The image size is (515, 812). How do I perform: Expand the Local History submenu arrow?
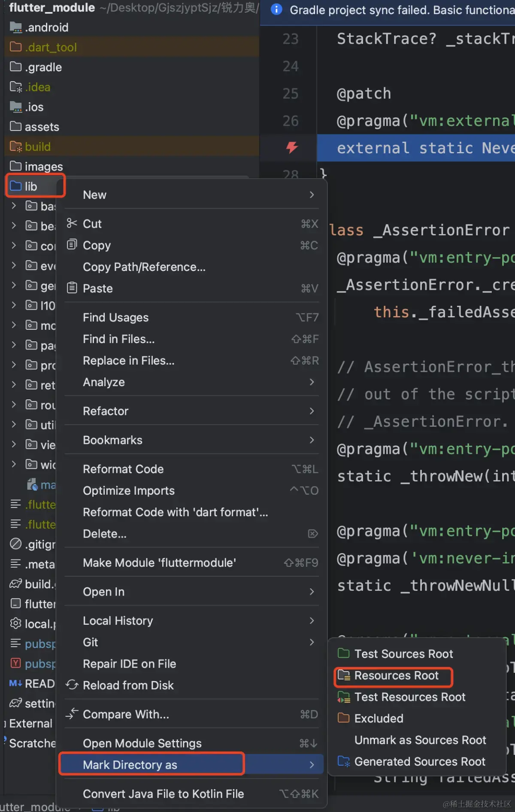pos(312,620)
